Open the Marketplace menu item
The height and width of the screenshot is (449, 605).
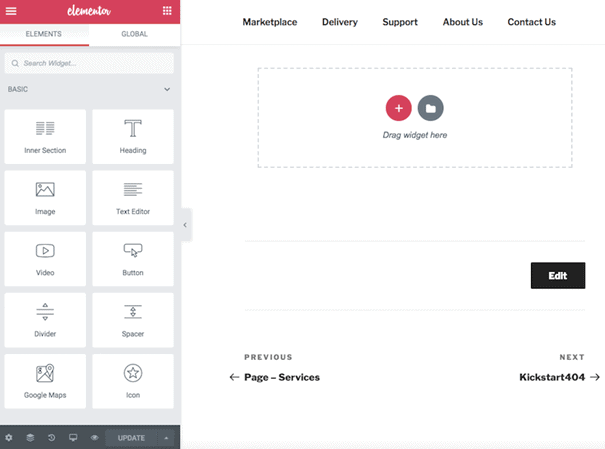coord(270,22)
